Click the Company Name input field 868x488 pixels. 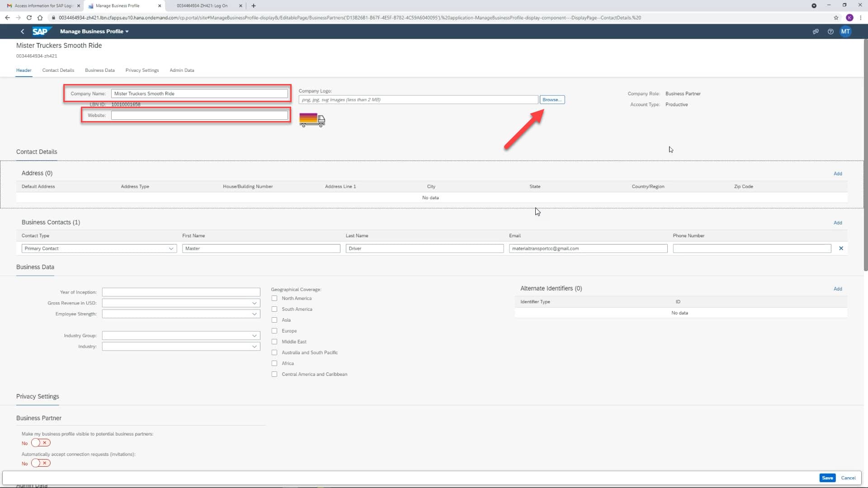tap(199, 94)
